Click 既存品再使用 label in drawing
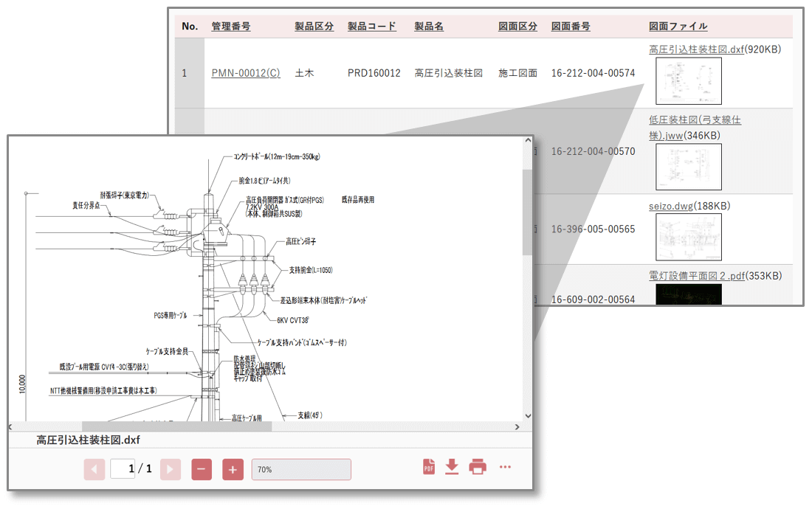812x509 pixels. [358, 200]
